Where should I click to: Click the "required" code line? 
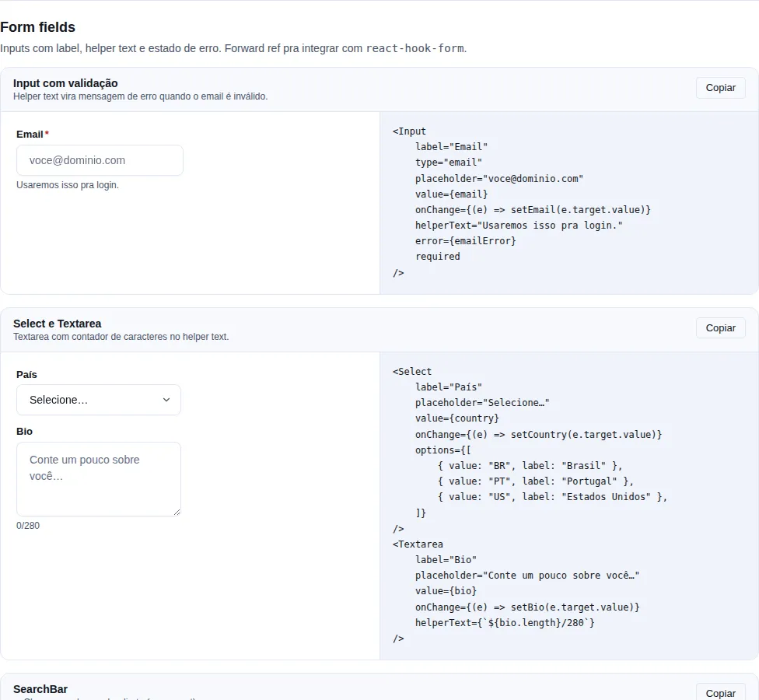(x=438, y=256)
